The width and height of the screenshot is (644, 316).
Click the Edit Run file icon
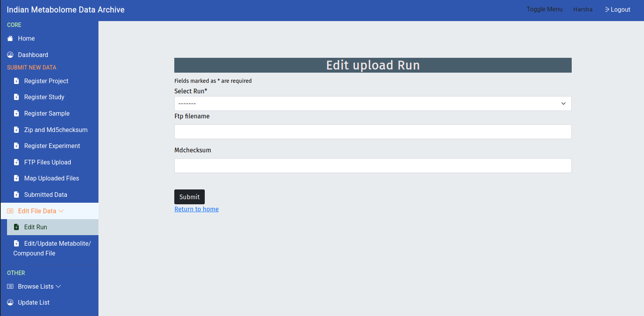coord(16,227)
